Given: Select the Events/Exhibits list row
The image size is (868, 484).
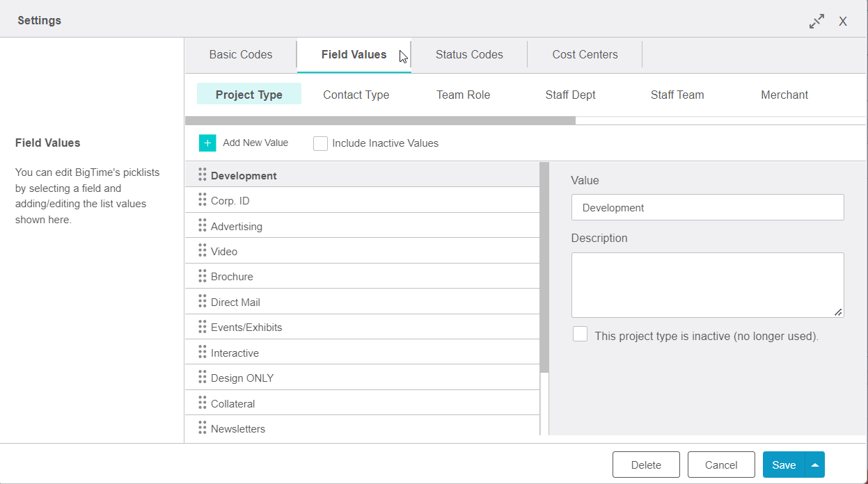Looking at the screenshot, I should [x=362, y=327].
